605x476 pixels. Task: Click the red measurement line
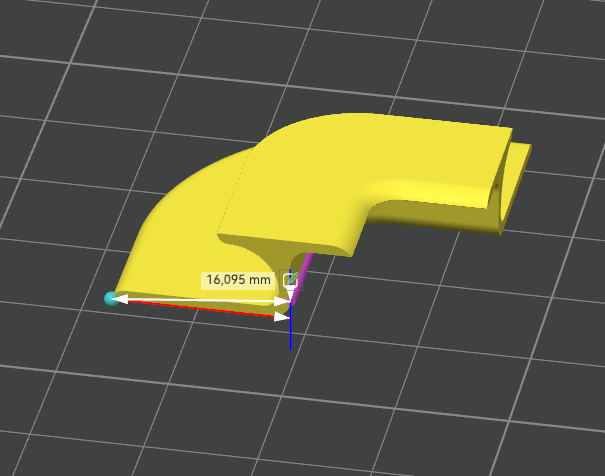pos(200,309)
